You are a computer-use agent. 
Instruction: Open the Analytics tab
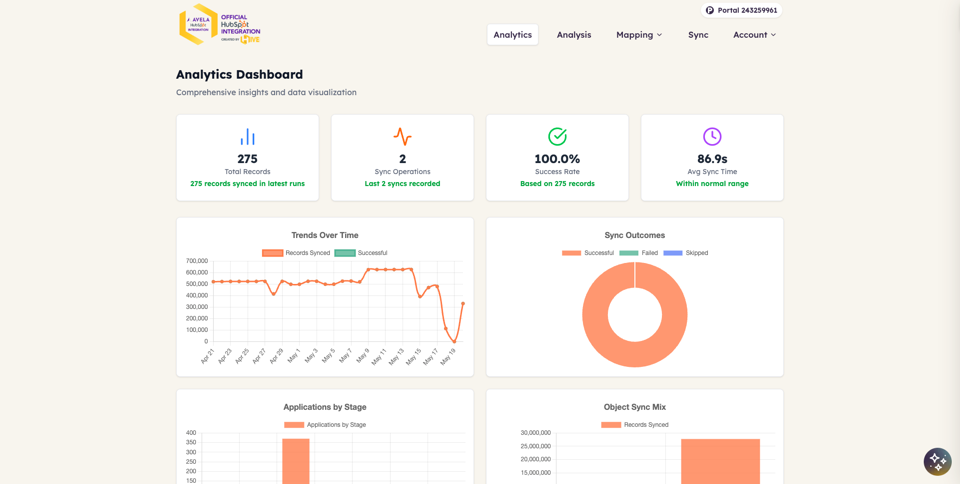[x=512, y=35]
